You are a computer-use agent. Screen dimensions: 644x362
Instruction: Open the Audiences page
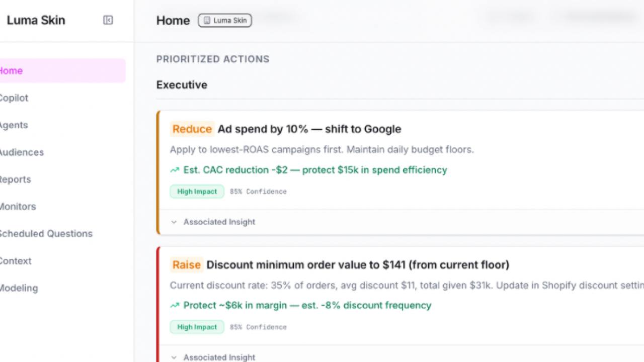pyautogui.click(x=22, y=152)
